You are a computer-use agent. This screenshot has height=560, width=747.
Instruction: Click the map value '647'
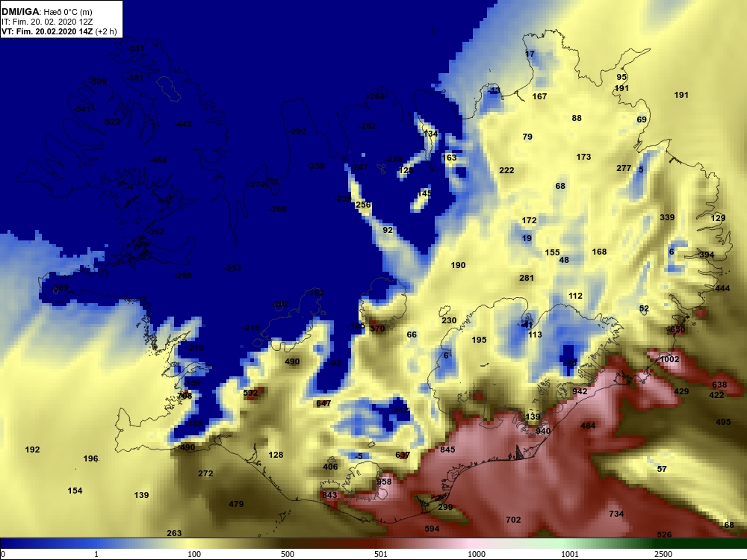(x=323, y=403)
